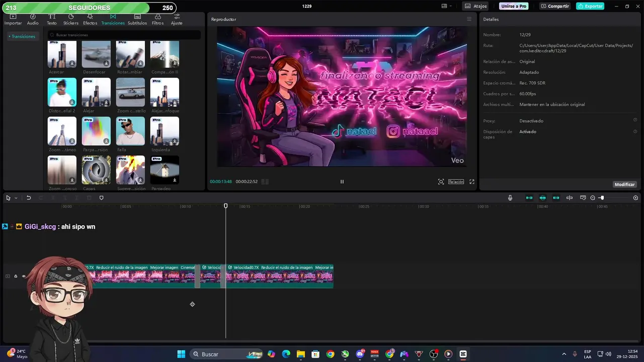The height and width of the screenshot is (362, 644).
Task: Download the Capas transition
Action: [x=106, y=180]
